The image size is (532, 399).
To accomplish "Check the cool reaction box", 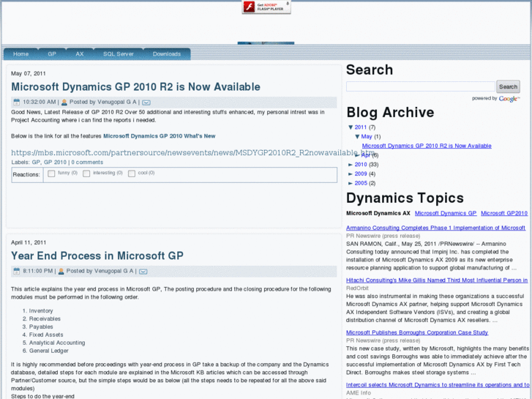I will click(132, 174).
